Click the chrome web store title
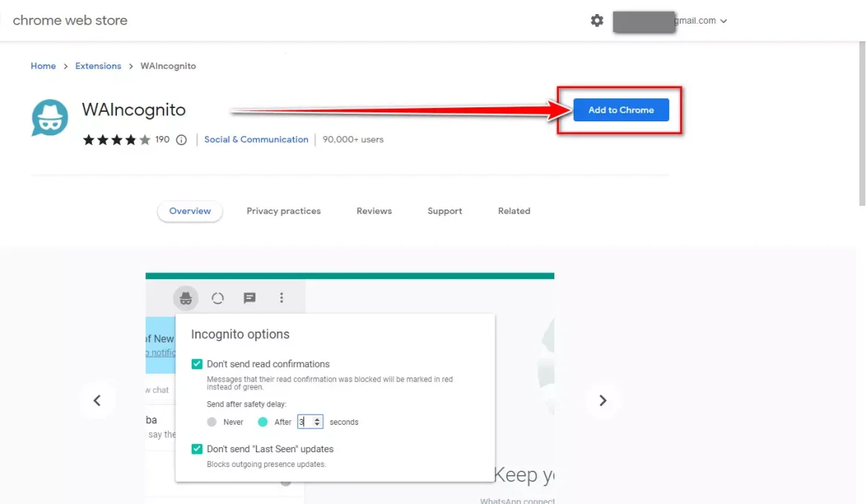Viewport: 866px width, 504px height. (x=70, y=21)
